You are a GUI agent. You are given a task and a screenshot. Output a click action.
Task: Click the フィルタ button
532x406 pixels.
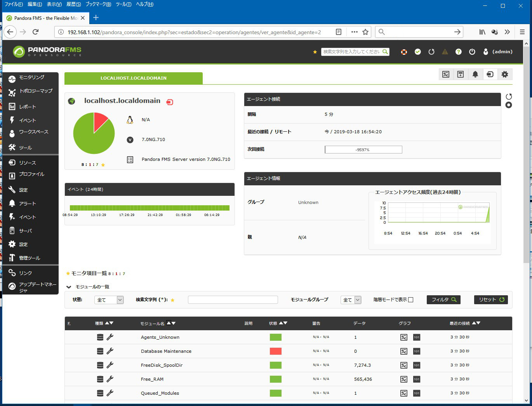(x=444, y=300)
